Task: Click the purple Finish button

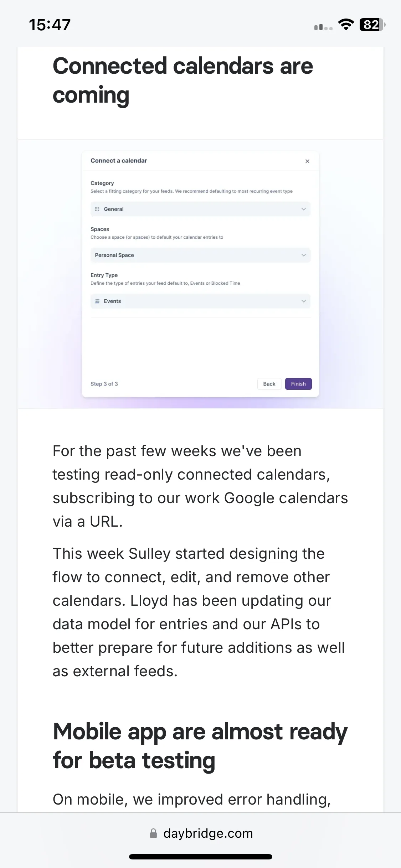Action: (x=298, y=384)
